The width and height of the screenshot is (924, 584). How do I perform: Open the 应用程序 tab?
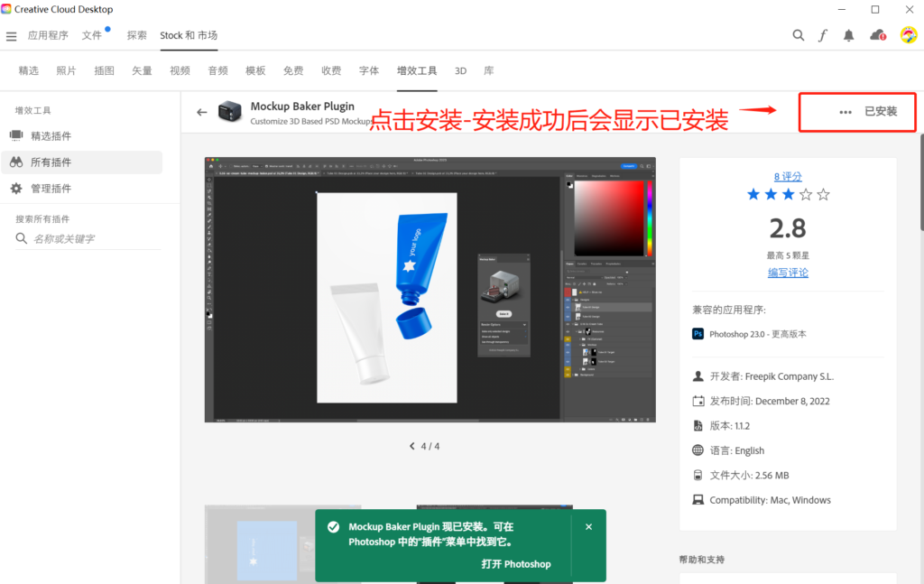pyautogui.click(x=48, y=35)
